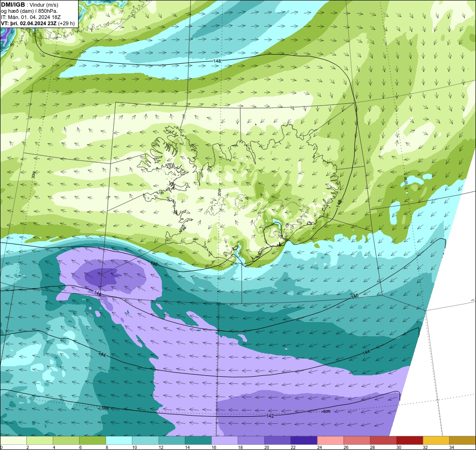This screenshot has width=476, height=450.
Task: Click valid time 'VT: þri. 02.04.2024 23Z'
Action: point(29,23)
